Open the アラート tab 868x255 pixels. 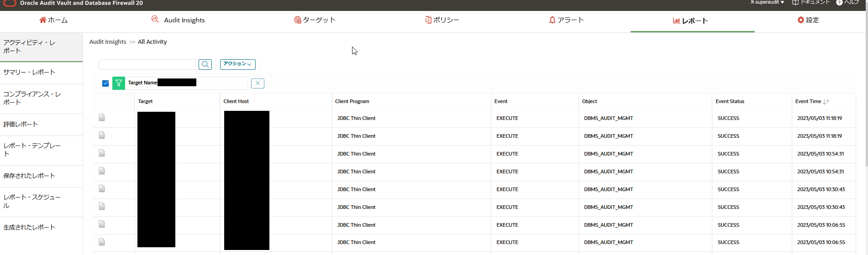[566, 20]
